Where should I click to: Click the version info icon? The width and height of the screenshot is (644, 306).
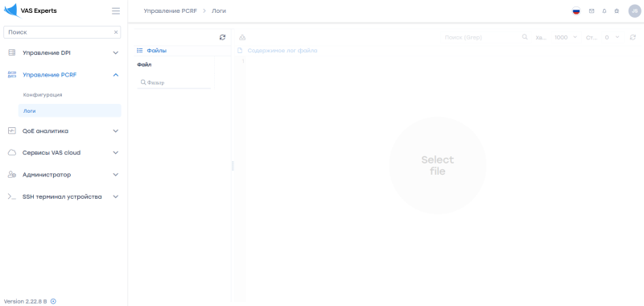coord(53,301)
